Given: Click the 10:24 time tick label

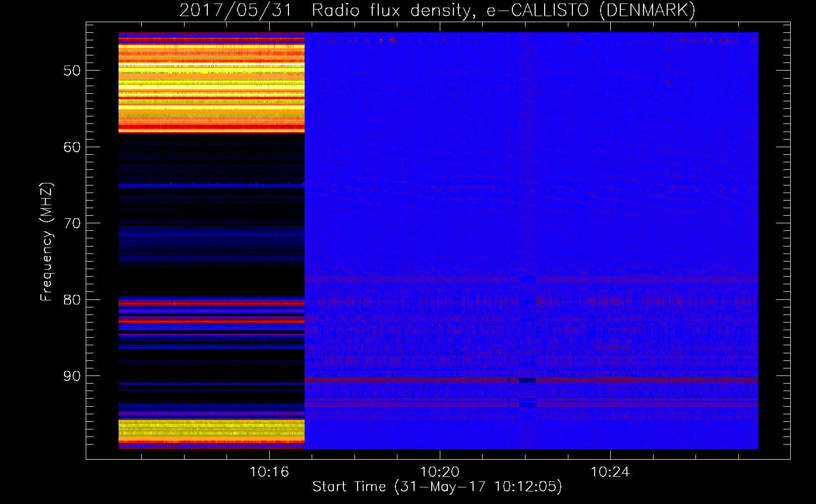Looking at the screenshot, I should tap(610, 472).
